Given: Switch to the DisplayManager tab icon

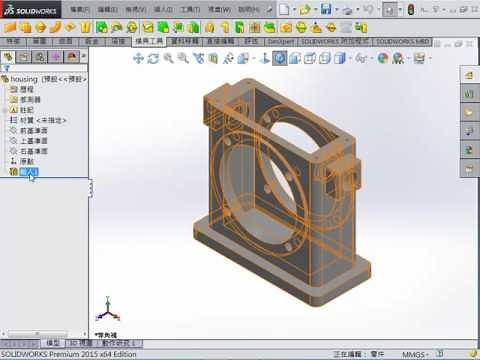Looking at the screenshot, I should pos(72,57).
